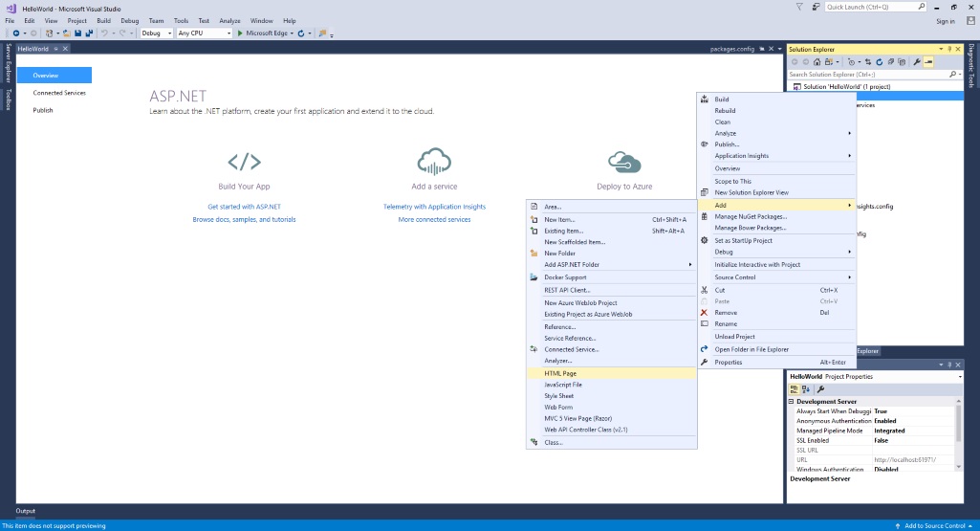
Task: Pin the HelloWorld document tab
Action: pyautogui.click(x=55, y=48)
